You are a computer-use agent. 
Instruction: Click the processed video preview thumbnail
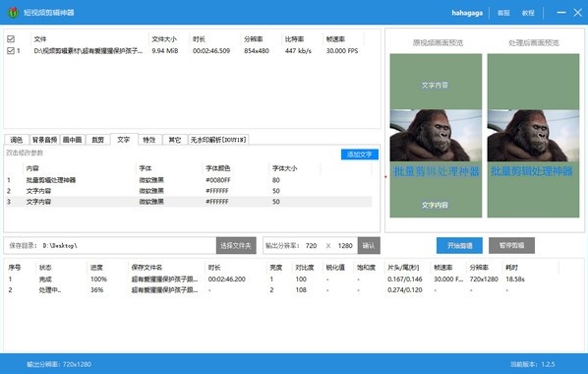click(533, 136)
